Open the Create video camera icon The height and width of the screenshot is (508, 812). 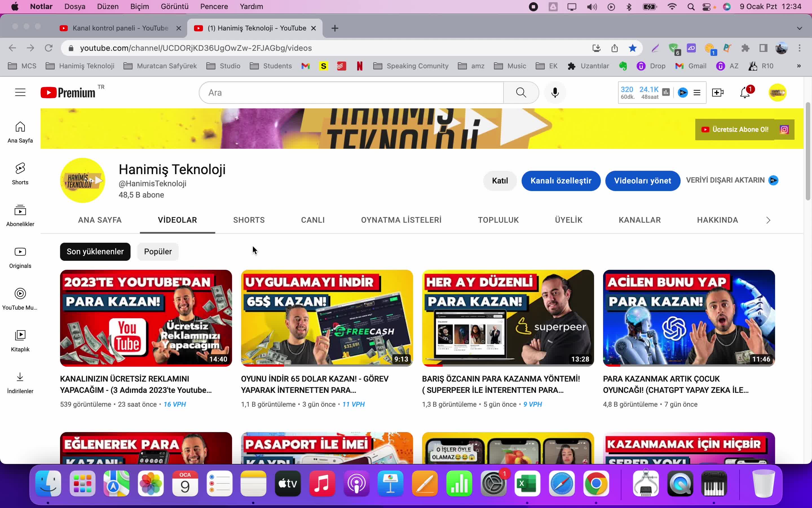click(x=717, y=92)
